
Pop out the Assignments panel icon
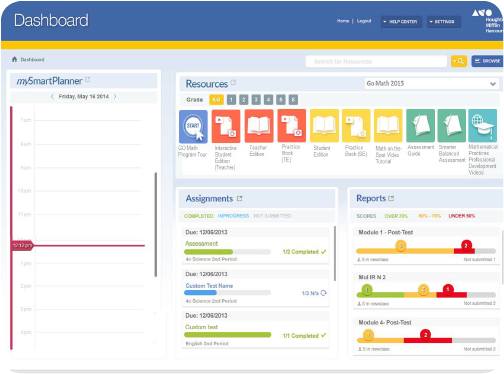[x=239, y=199]
